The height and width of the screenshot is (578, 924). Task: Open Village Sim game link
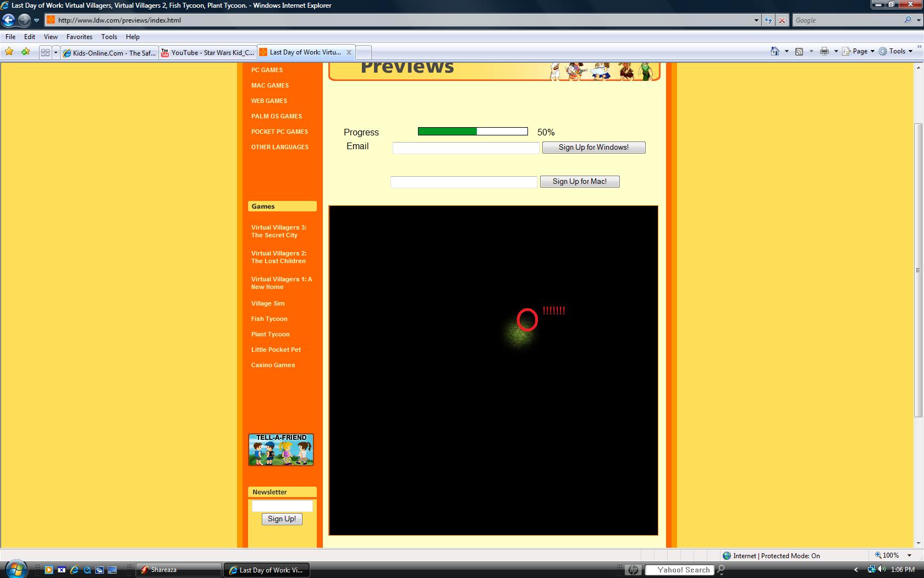268,303
